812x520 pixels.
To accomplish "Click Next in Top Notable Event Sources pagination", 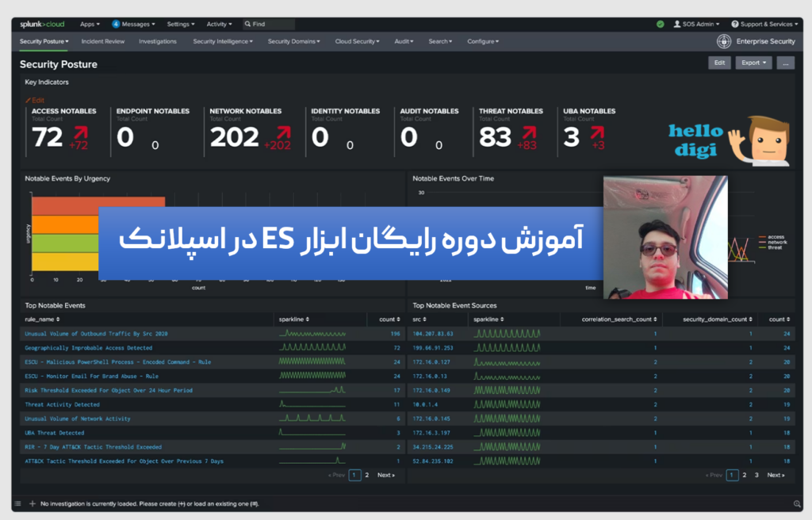I will pos(776,475).
